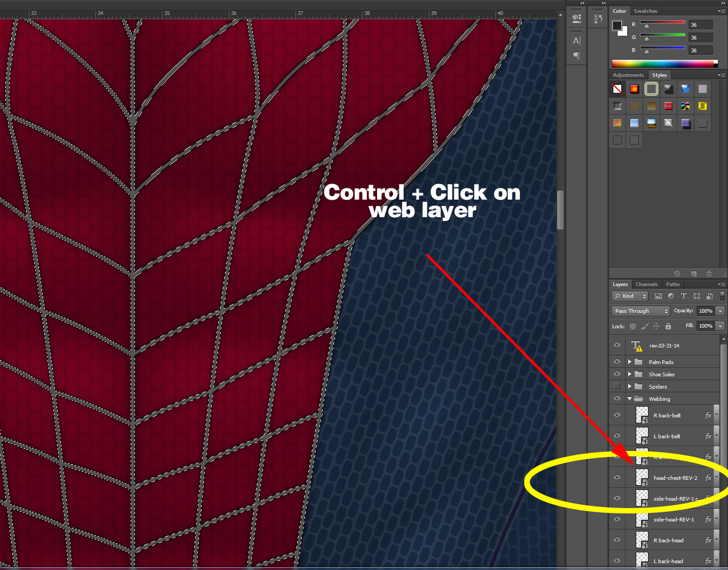The height and width of the screenshot is (570, 728).
Task: Apply the Default Style (None) preset
Action: click(617, 89)
